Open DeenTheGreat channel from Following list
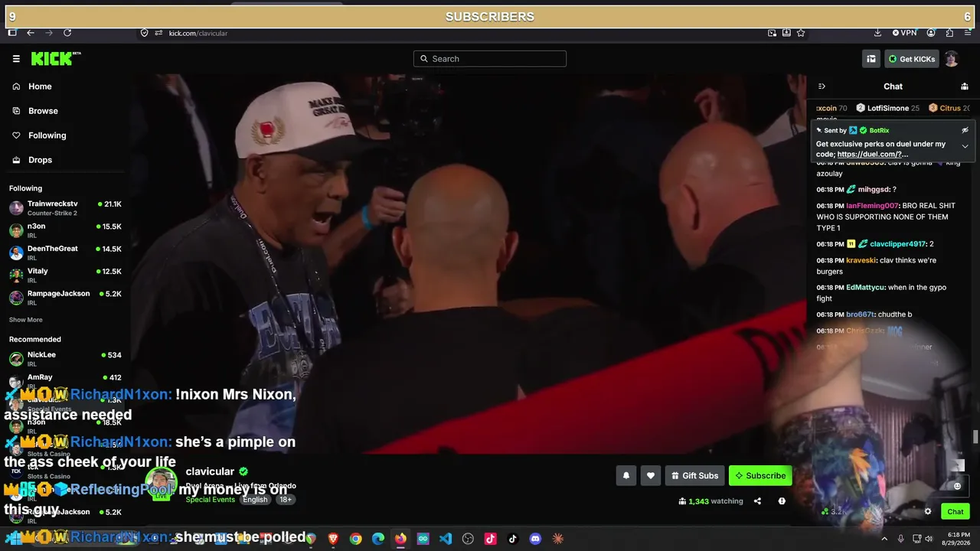This screenshot has width=980, height=551. point(65,253)
